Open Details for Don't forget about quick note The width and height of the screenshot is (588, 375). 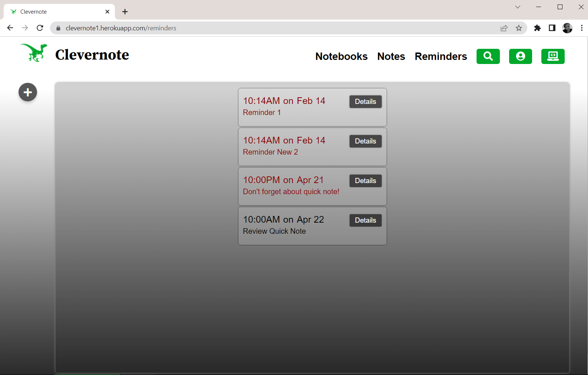pos(365,181)
